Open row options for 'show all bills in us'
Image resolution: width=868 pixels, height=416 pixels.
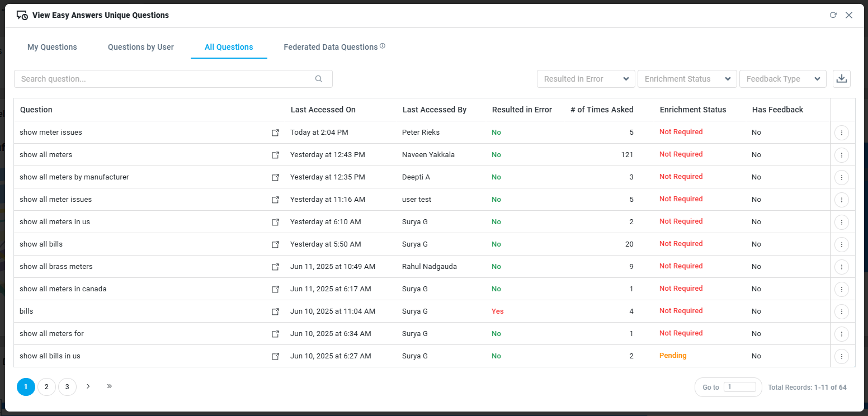[x=841, y=356]
